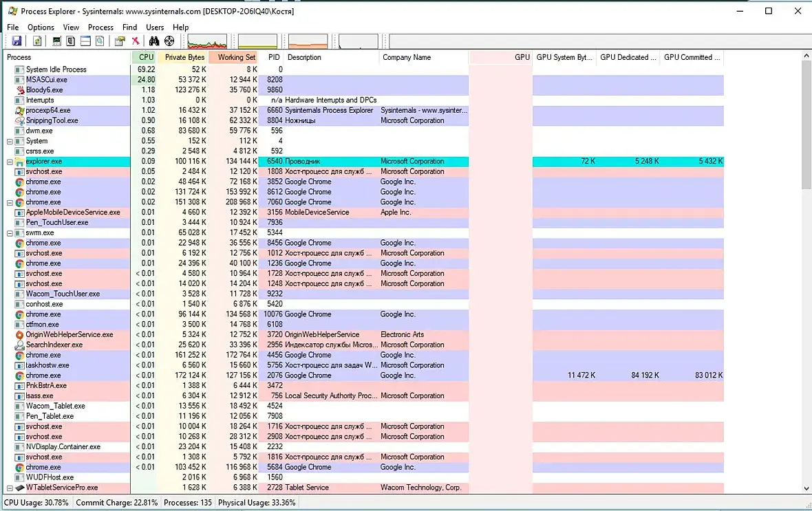The height and width of the screenshot is (511, 812).
Task: Click the red X Kill Process icon
Action: (135, 41)
